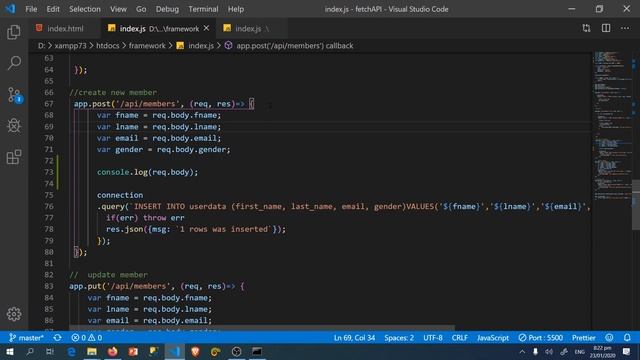
Task: Change the UTF-8 encoding setting
Action: pyautogui.click(x=433, y=338)
